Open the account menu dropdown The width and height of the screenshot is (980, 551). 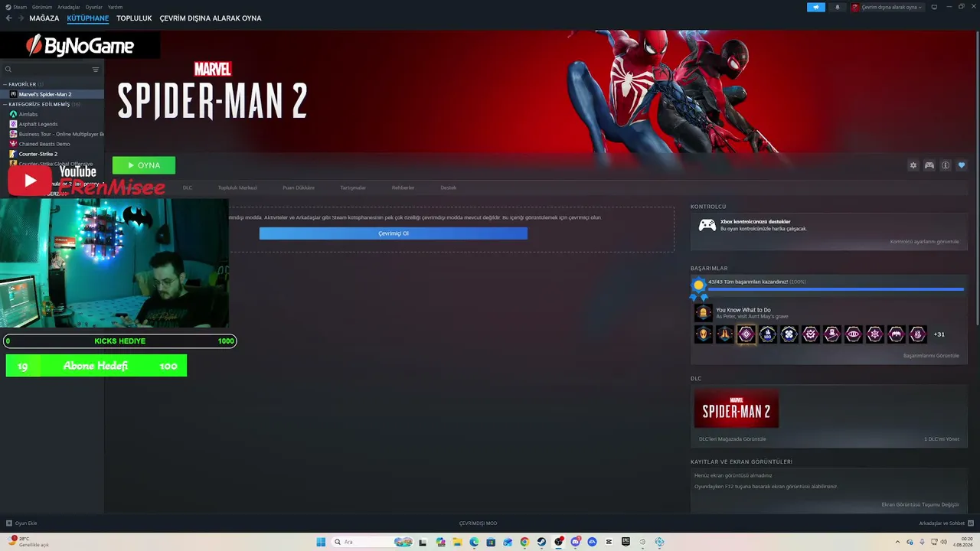pyautogui.click(x=887, y=7)
